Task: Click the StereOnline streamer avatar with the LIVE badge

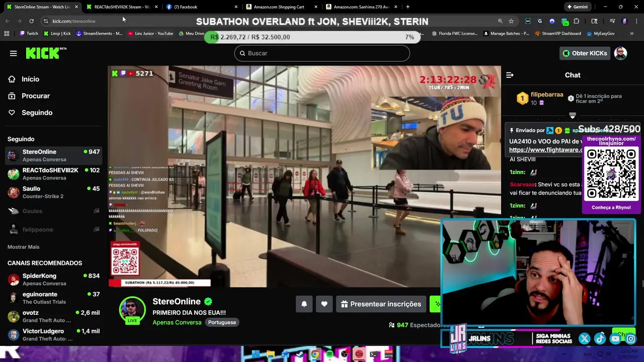Action: (132, 310)
